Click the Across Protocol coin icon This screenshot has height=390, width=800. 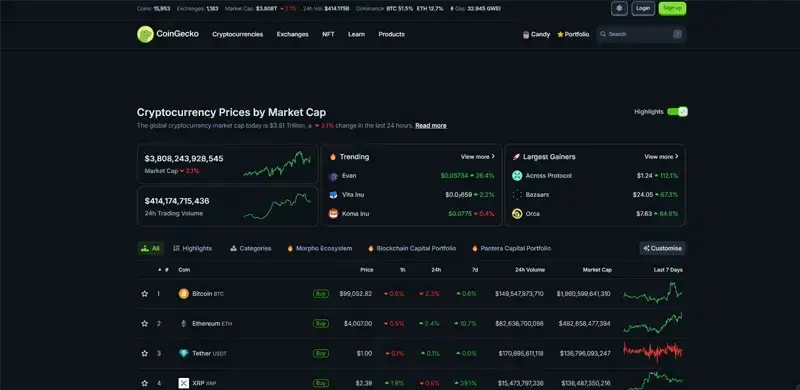click(517, 176)
